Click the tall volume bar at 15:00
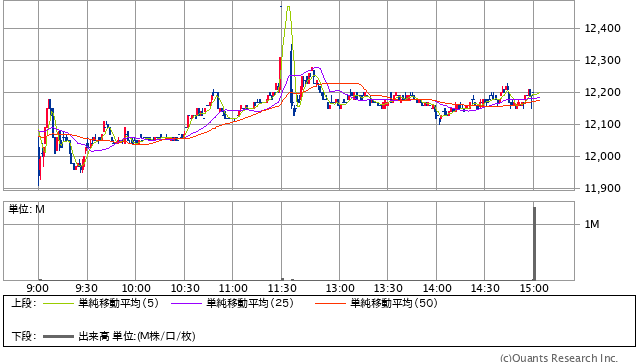638x362 pixels. (535, 243)
